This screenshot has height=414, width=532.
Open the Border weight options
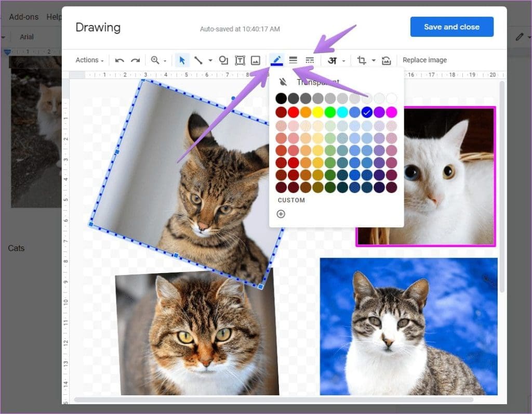point(293,60)
